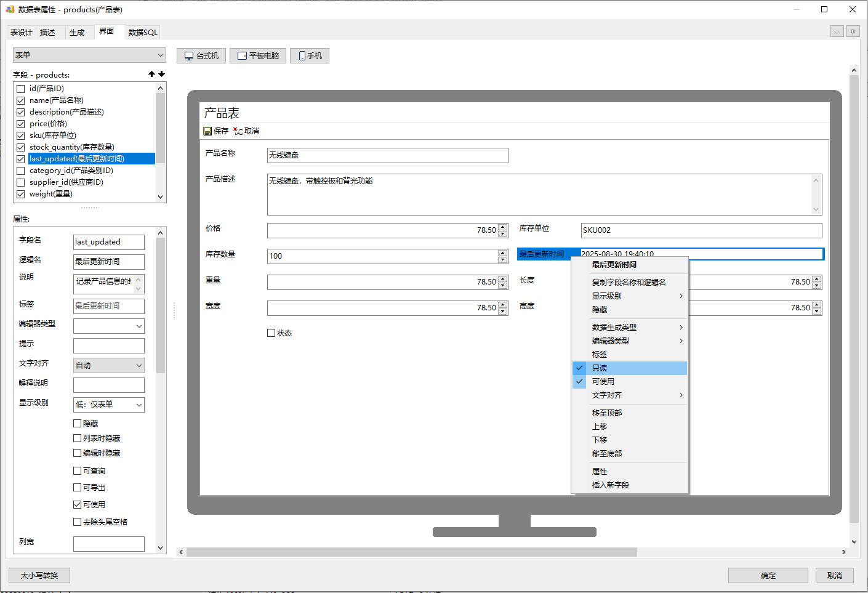Screen dimensions: 868x593
Task: Click the 确定 button
Action: (768, 576)
